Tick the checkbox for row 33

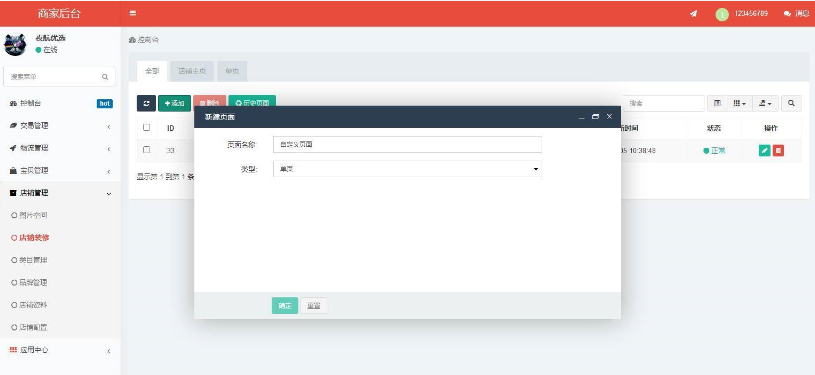click(x=147, y=150)
